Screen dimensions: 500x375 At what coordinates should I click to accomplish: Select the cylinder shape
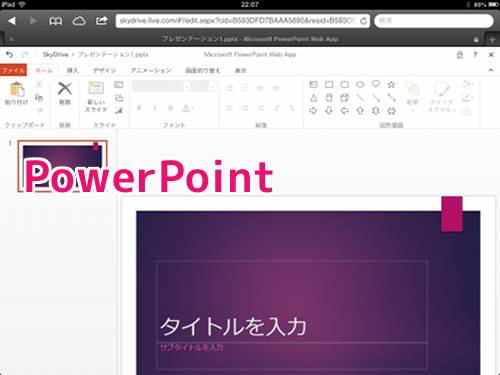(329, 98)
